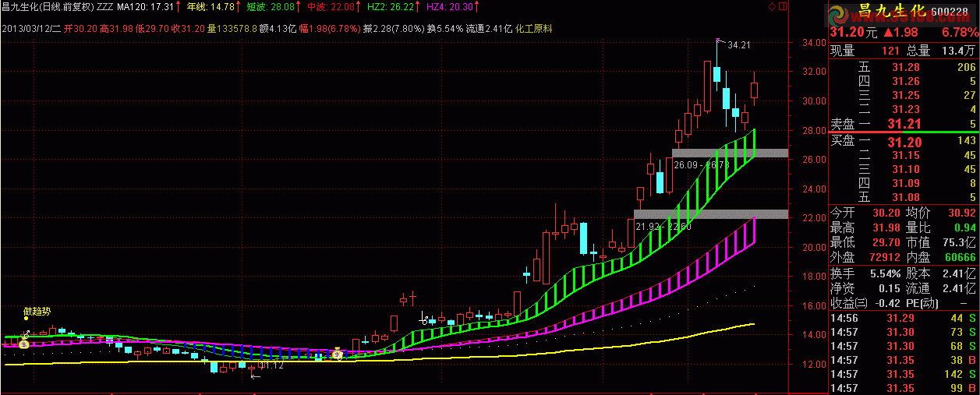Click the 总量 13.4万 field
The height and width of the screenshot is (395, 980).
point(943,51)
